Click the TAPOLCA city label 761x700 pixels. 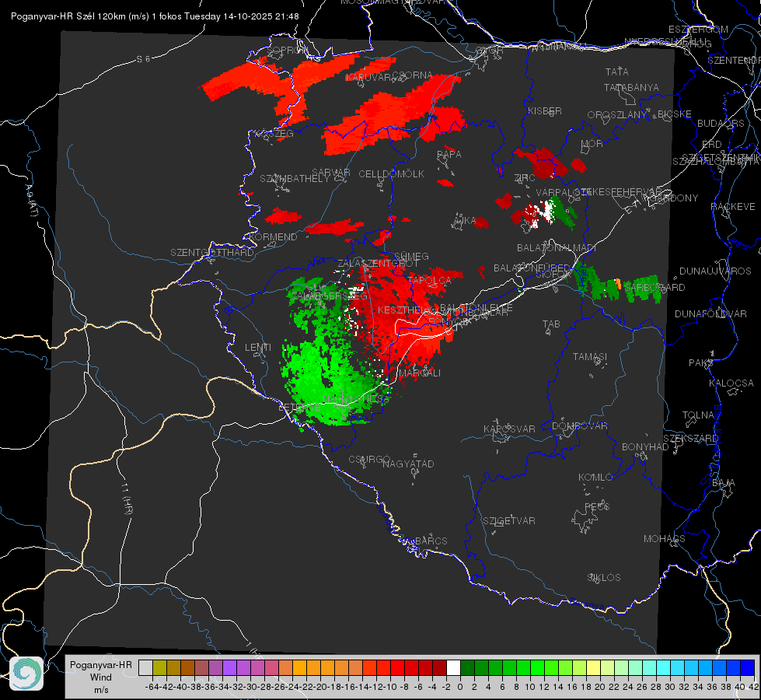point(430,280)
